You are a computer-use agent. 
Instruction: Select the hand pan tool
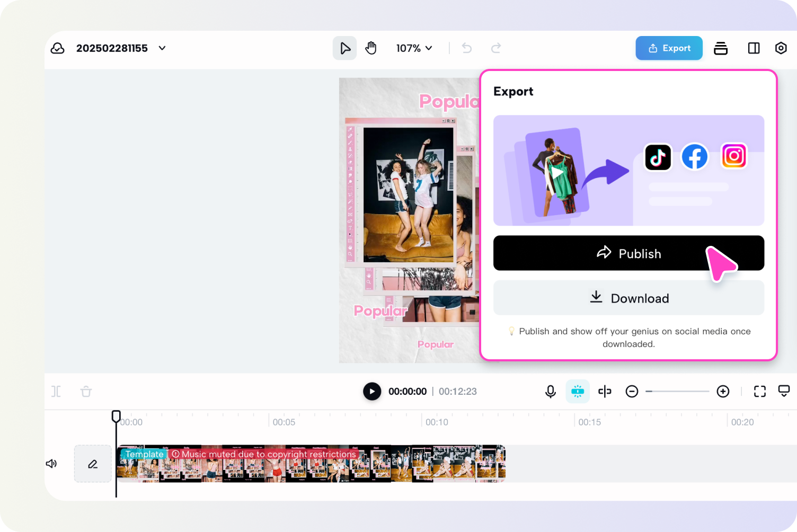point(371,48)
